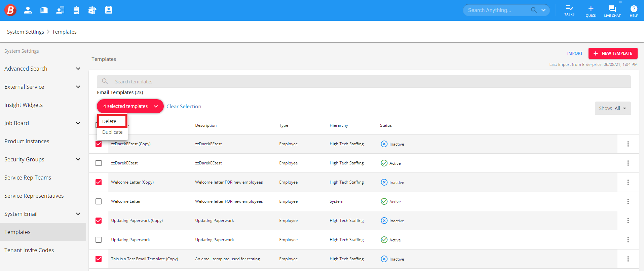Click the Search templates field
This screenshot has width=644, height=271.
pos(364,81)
